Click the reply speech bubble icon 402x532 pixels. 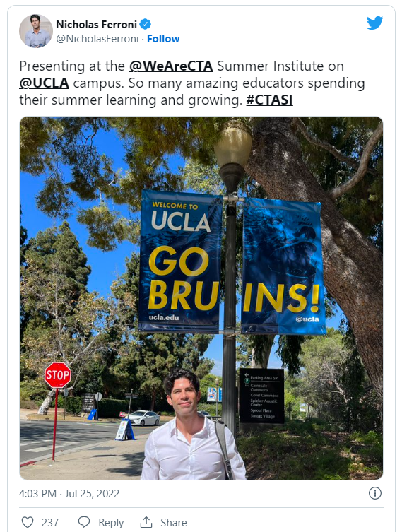(x=84, y=522)
